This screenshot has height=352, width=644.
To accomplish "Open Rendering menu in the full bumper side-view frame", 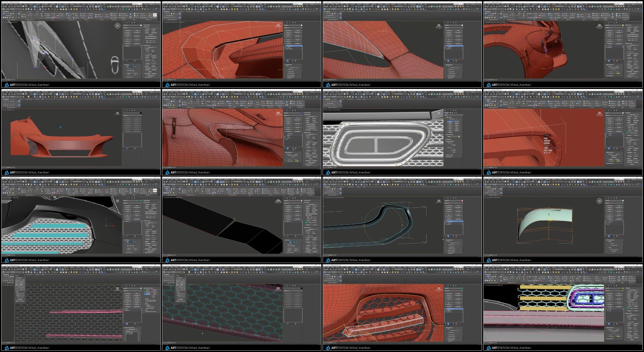I will pos(53,92).
